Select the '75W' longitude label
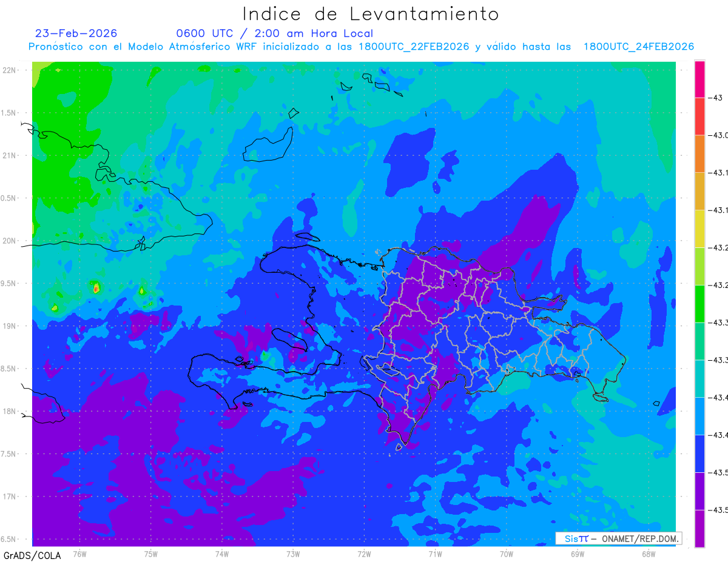 pos(151,554)
